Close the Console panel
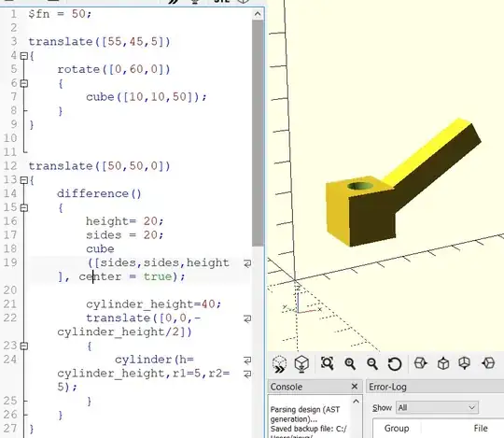Screen dimensions: 504x438 [x=355, y=387]
